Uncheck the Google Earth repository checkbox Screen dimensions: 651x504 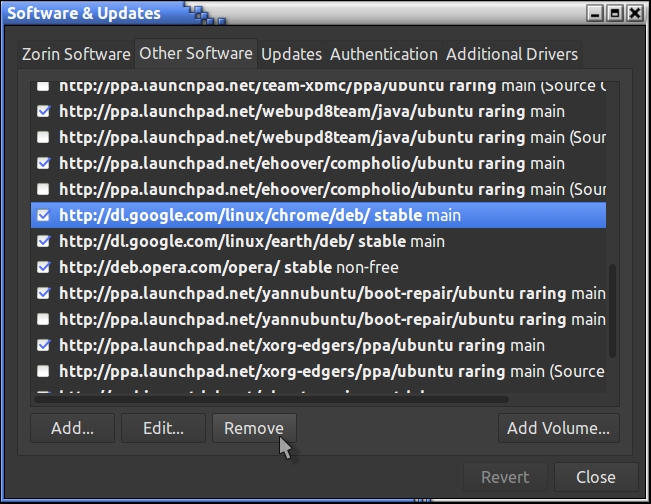[43, 241]
